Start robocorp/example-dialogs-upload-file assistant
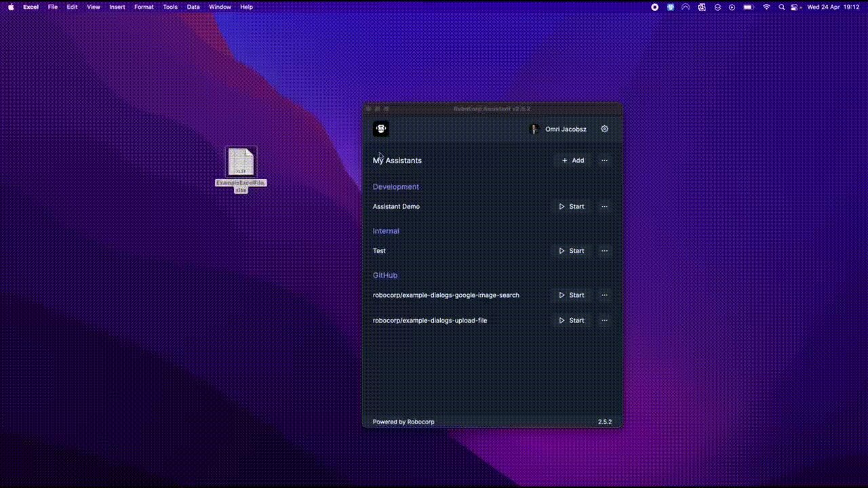This screenshot has width=868, height=488. pyautogui.click(x=571, y=321)
